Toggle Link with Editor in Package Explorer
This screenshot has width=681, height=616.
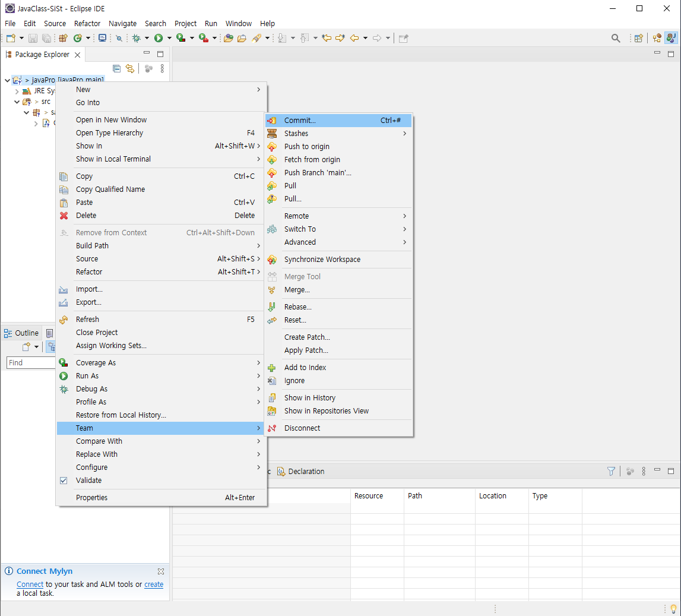click(x=130, y=69)
